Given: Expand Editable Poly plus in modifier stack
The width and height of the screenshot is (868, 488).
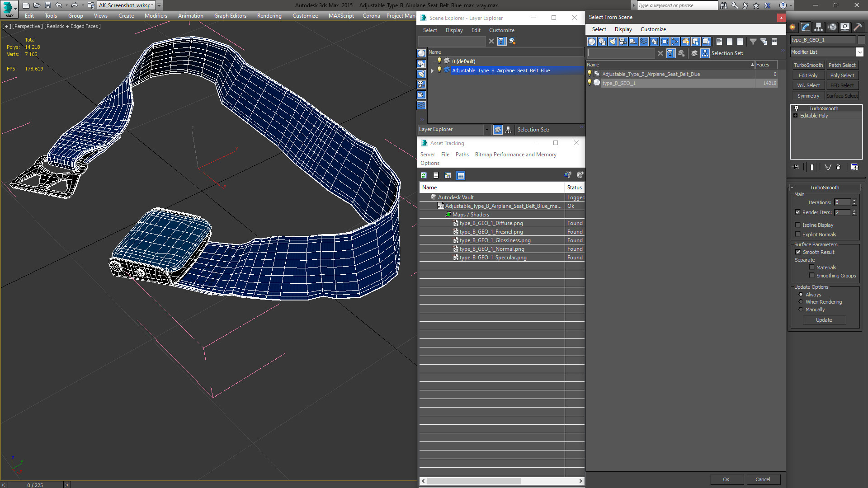Looking at the screenshot, I should (796, 116).
